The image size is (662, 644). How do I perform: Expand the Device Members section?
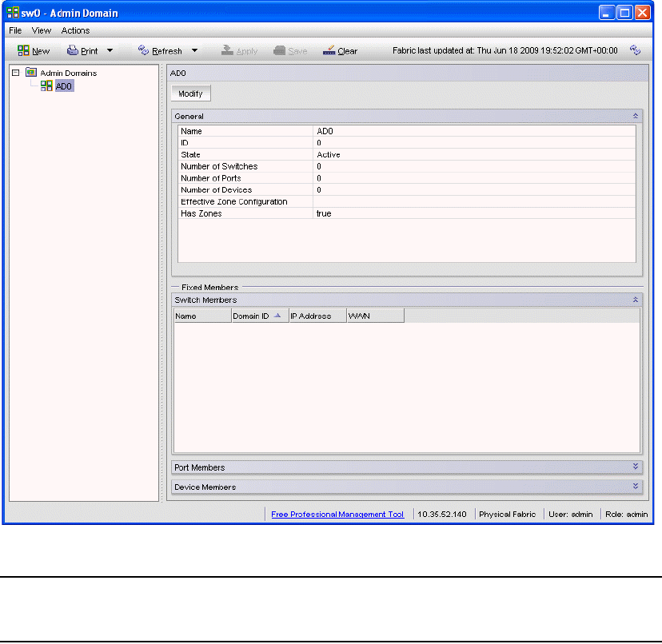pyautogui.click(x=635, y=486)
